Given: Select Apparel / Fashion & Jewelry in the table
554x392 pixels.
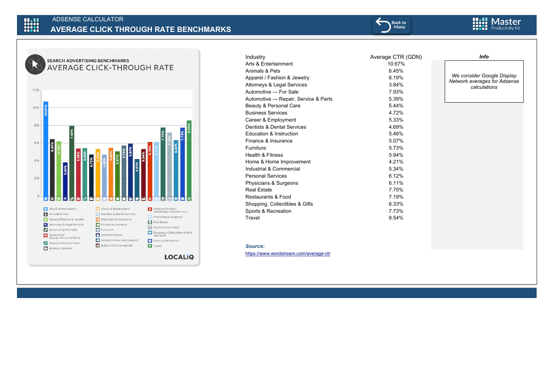Looking at the screenshot, I should 277,78.
